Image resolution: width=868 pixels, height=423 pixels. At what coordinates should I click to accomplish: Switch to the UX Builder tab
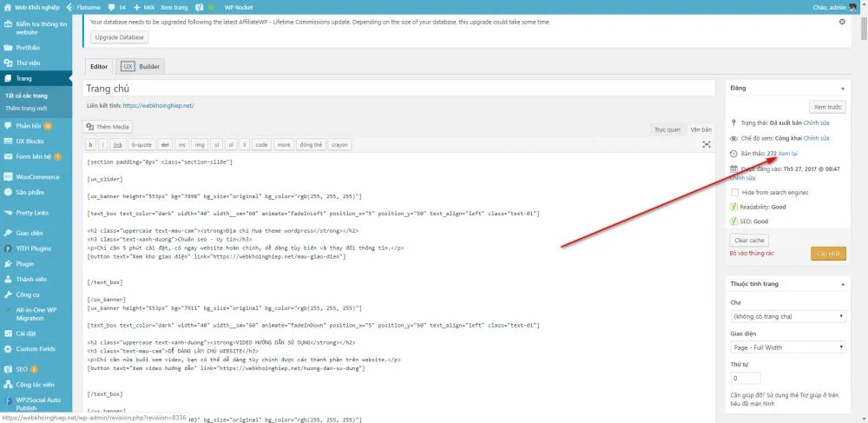[x=141, y=66]
